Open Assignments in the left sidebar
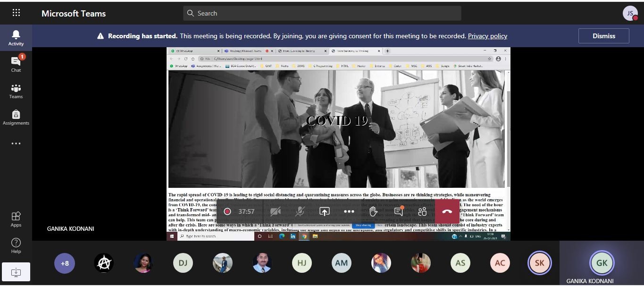 (x=16, y=117)
